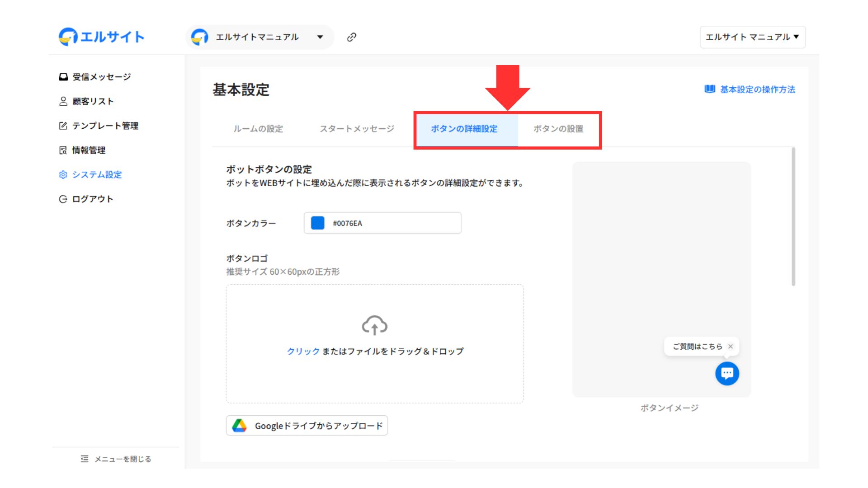
Task: Go to テンプレート管理 in sidebar
Action: pyautogui.click(x=105, y=126)
